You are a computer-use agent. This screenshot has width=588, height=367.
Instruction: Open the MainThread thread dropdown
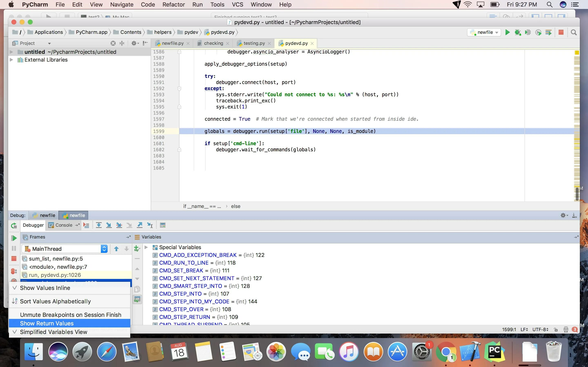click(x=104, y=249)
